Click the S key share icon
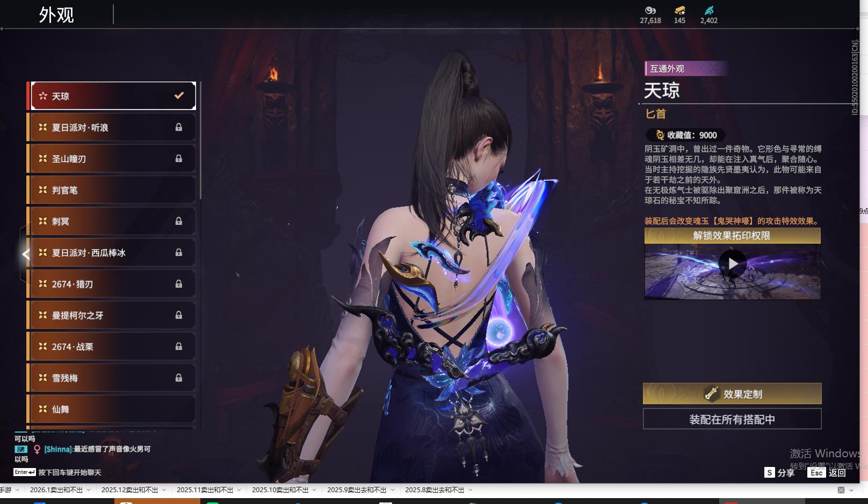This screenshot has width=868, height=504. pyautogui.click(x=770, y=472)
